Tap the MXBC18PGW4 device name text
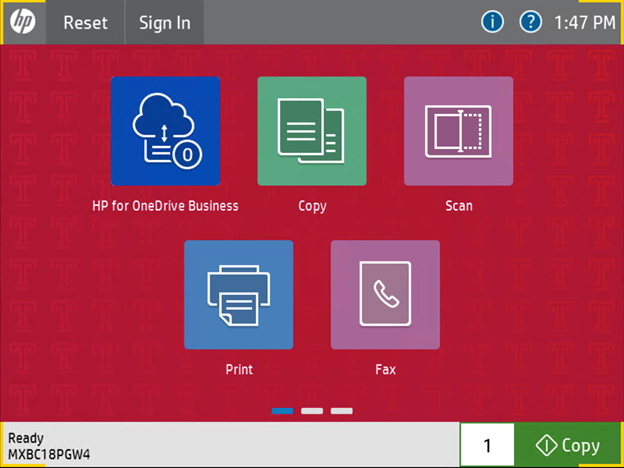This screenshot has height=468, width=624. coord(49,454)
